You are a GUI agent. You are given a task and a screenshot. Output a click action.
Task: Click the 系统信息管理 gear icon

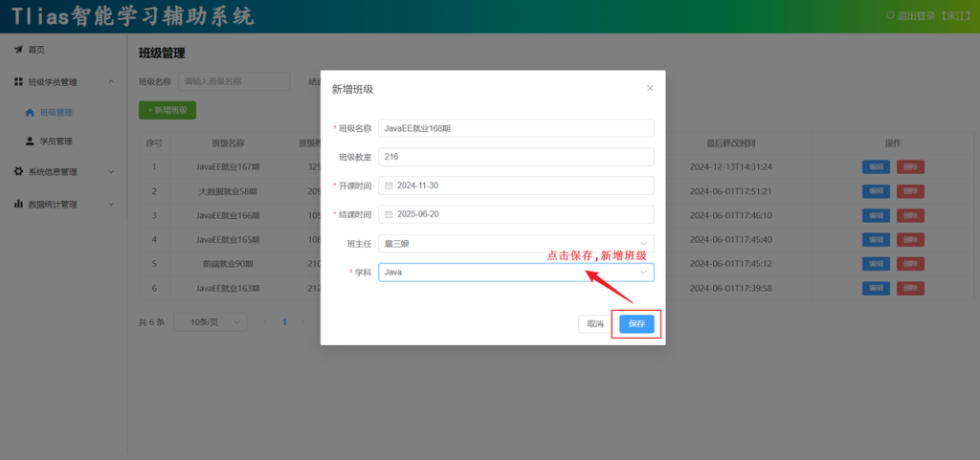[x=18, y=172]
